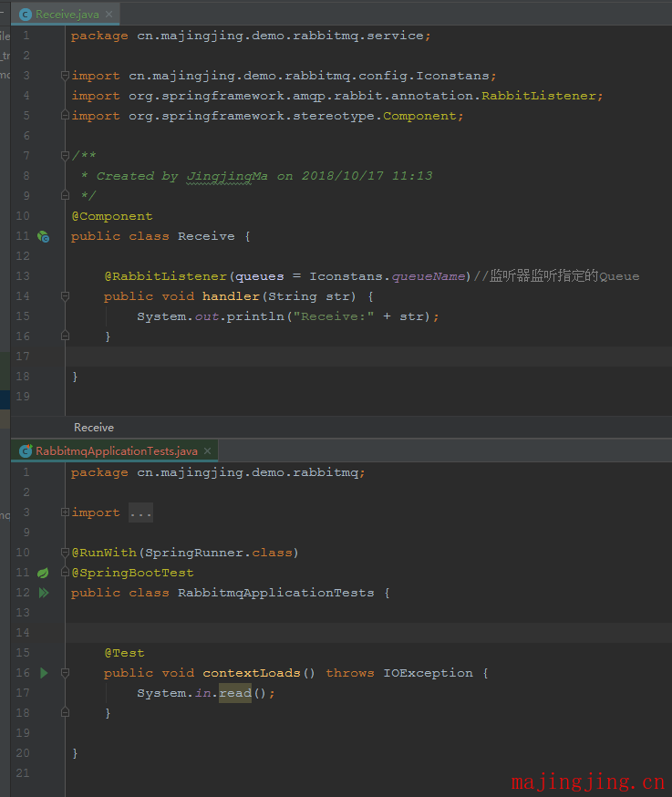The image size is (672, 797).
Task: Run the contextLoads test via gutter arrow
Action: point(44,673)
